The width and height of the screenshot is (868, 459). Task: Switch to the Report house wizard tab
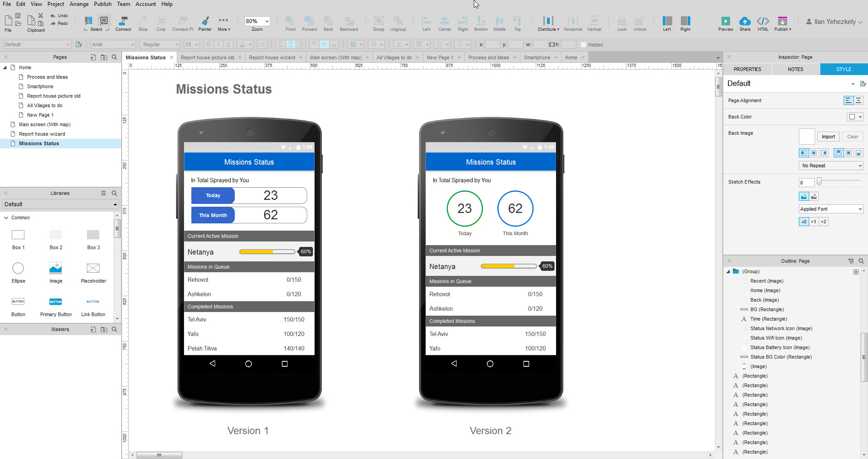(x=272, y=57)
